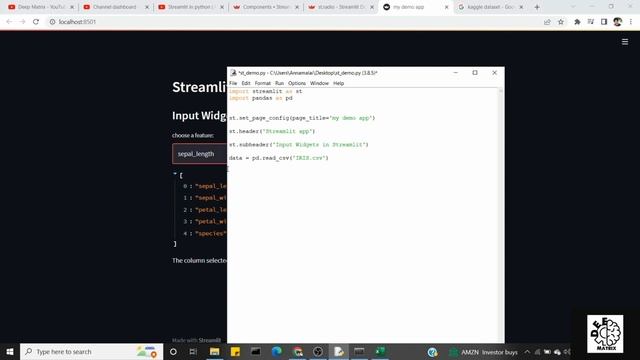Image resolution: width=640 pixels, height=360 pixels.
Task: Open the Window menu in IDLE
Action: click(319, 83)
